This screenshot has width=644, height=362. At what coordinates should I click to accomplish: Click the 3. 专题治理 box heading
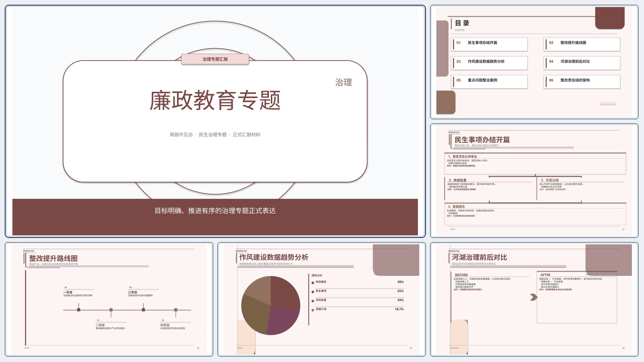pyautogui.click(x=550, y=180)
